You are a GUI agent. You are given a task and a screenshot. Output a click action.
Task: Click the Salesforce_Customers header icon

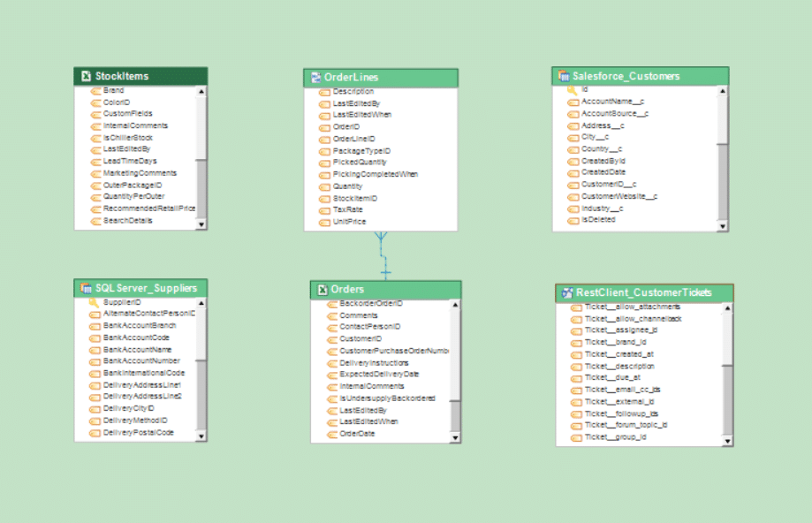tap(564, 76)
